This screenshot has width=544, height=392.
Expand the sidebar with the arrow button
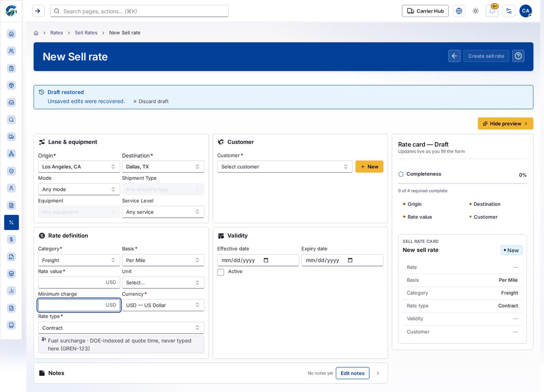click(x=38, y=11)
